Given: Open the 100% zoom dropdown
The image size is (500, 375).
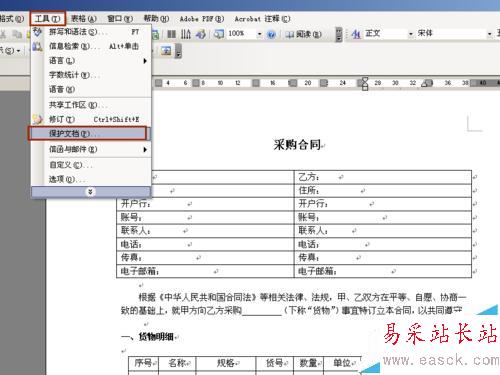Looking at the screenshot, I should pos(259,34).
